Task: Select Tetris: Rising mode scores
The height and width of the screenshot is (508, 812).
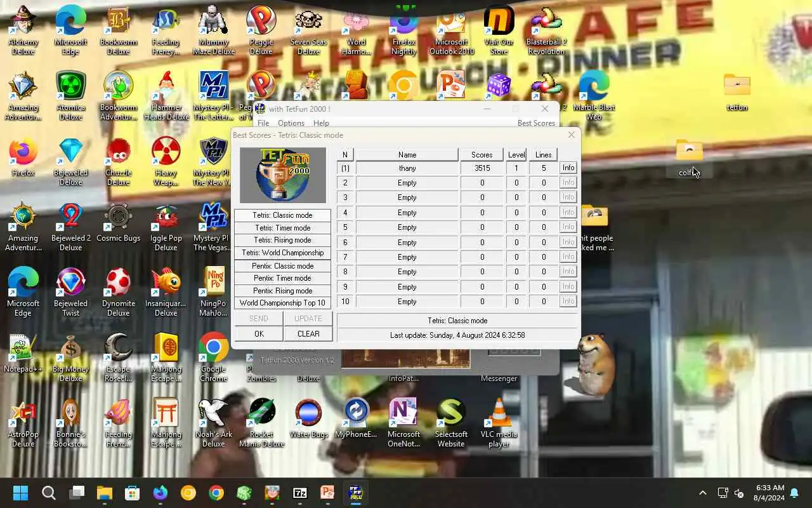Action: pos(282,240)
